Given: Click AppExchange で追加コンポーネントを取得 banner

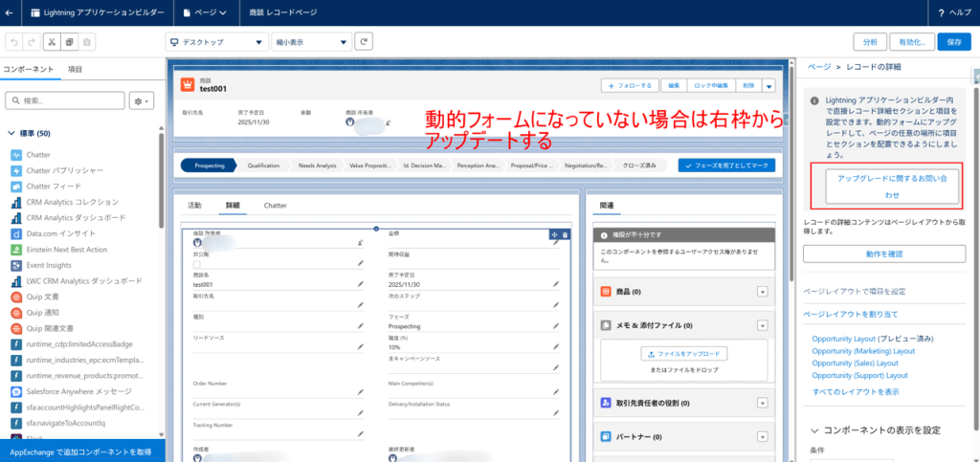Looking at the screenshot, I should point(82,451).
